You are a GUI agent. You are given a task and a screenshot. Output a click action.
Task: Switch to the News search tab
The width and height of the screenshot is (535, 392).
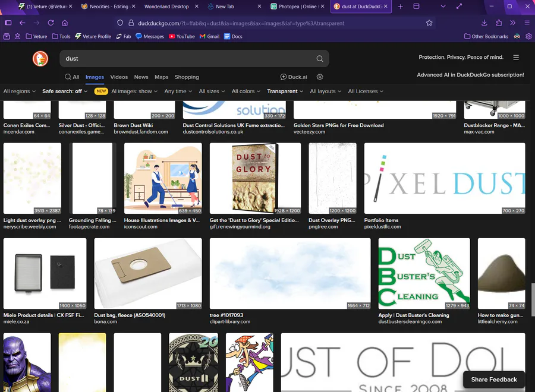(141, 77)
